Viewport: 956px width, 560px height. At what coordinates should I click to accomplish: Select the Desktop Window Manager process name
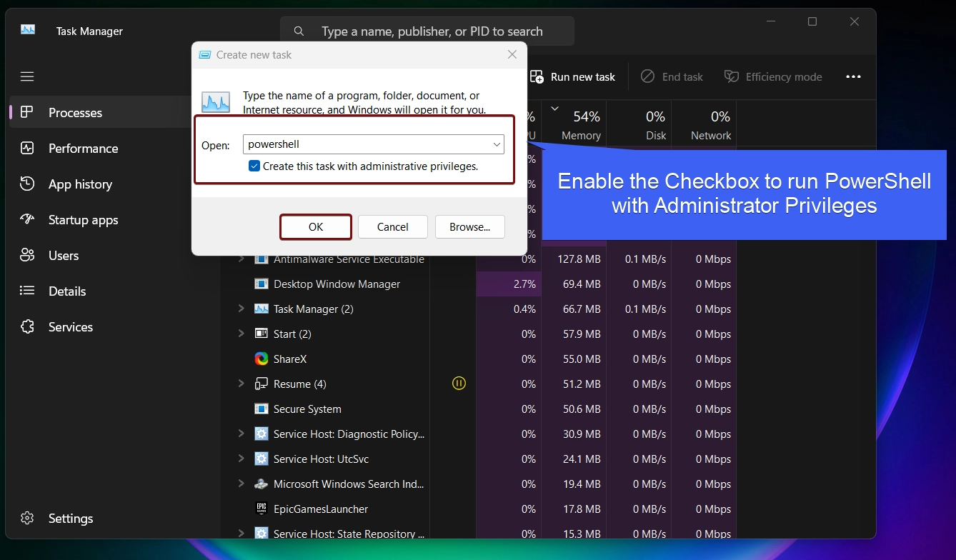pyautogui.click(x=337, y=284)
